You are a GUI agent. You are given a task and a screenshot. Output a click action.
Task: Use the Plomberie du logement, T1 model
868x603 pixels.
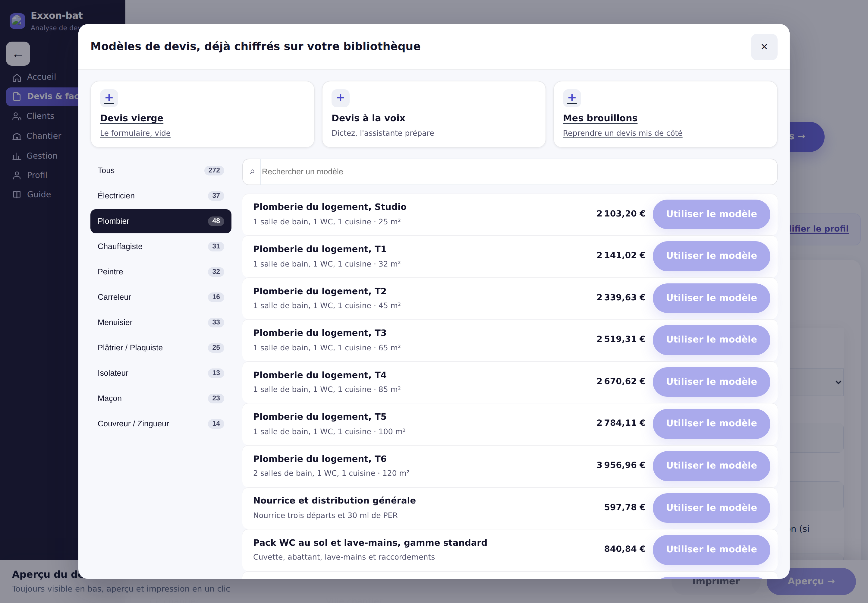711,256
